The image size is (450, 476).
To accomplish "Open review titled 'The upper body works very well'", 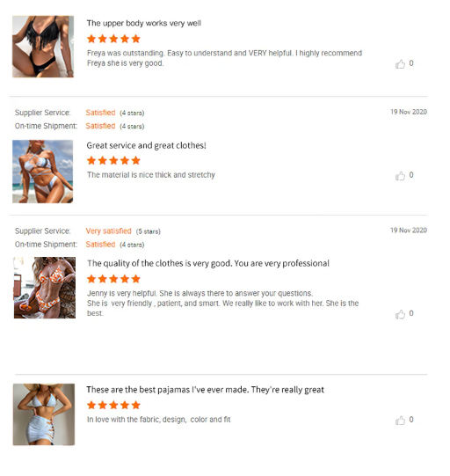I will point(144,24).
